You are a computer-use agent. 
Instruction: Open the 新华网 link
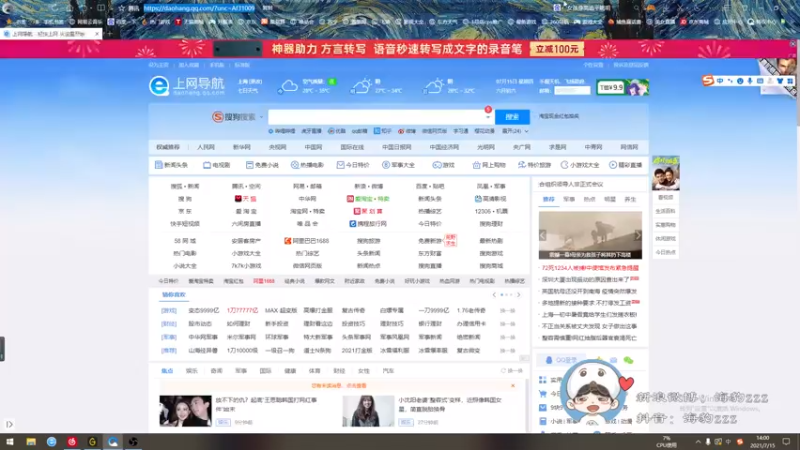click(241, 147)
